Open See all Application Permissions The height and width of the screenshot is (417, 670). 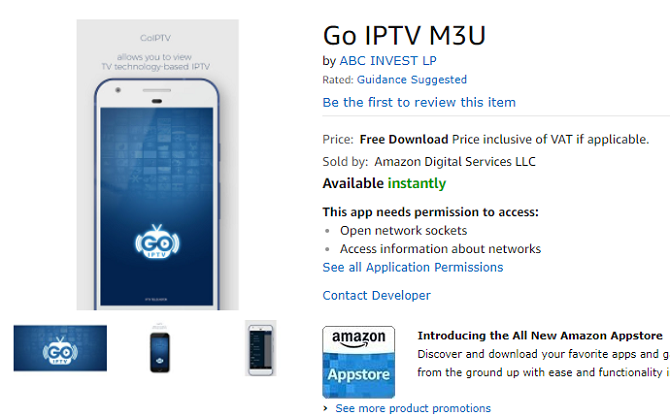tap(413, 267)
